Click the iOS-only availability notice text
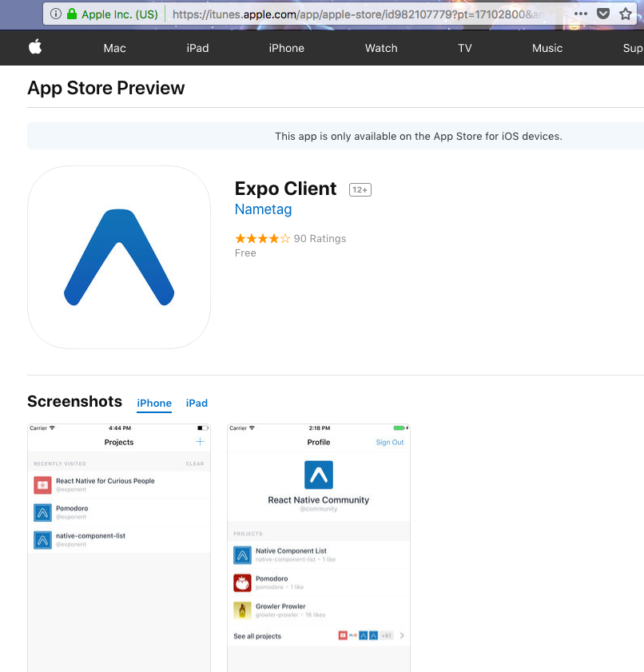This screenshot has height=672, width=644. pos(419,137)
